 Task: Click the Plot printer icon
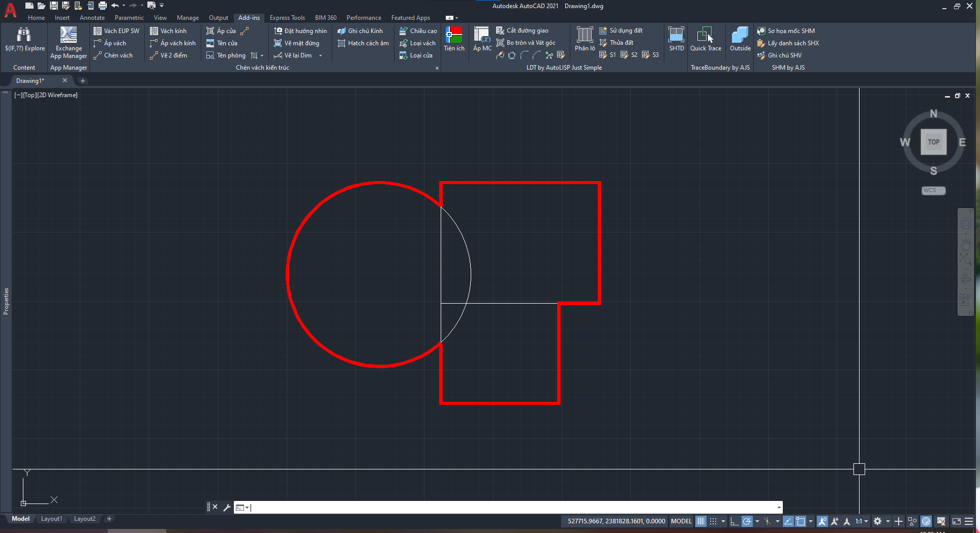[103, 6]
